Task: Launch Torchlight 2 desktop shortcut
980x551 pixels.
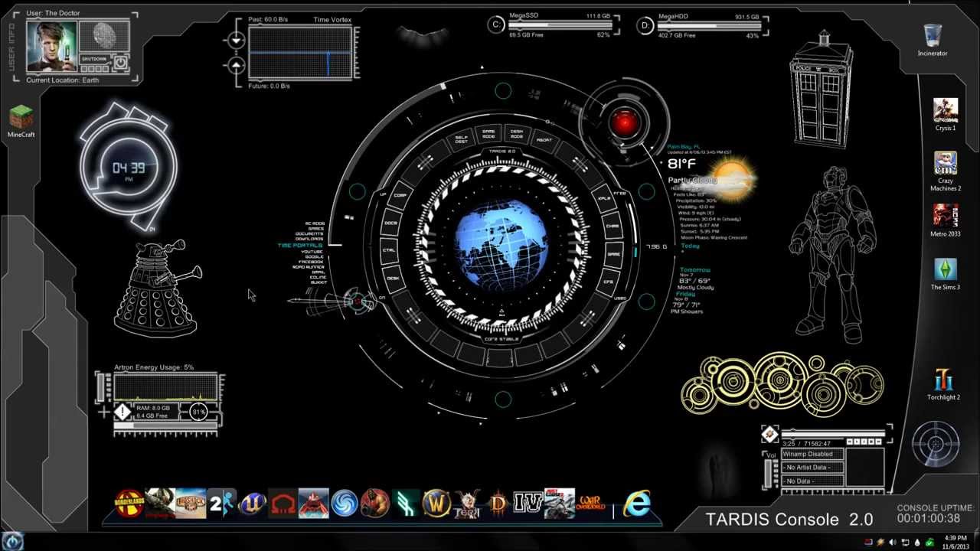Action: [x=944, y=384]
